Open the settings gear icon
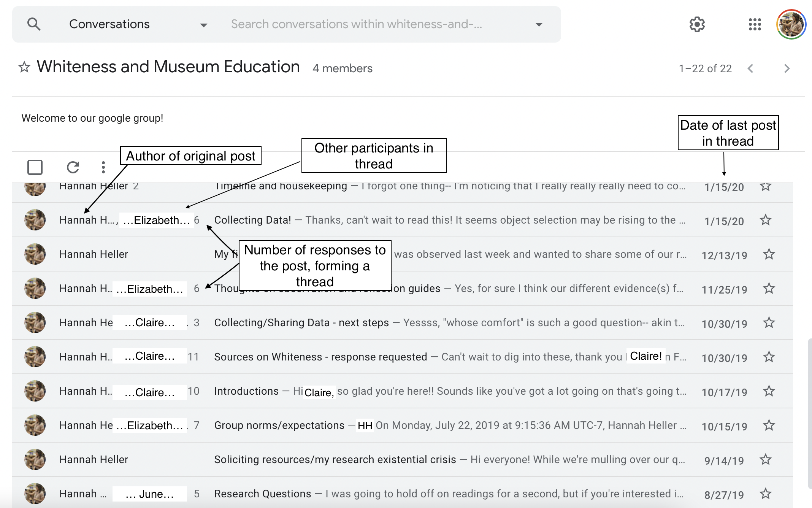Viewport: 812px width, 508px height. (x=697, y=24)
